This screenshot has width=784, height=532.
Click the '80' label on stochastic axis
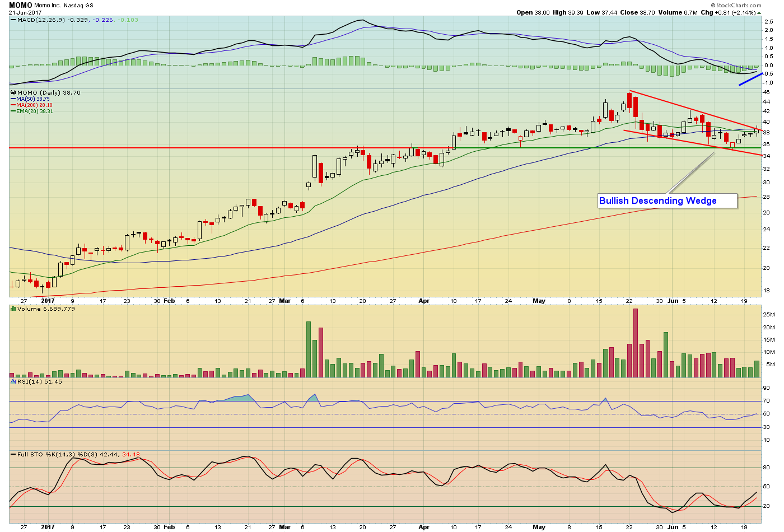coord(767,467)
